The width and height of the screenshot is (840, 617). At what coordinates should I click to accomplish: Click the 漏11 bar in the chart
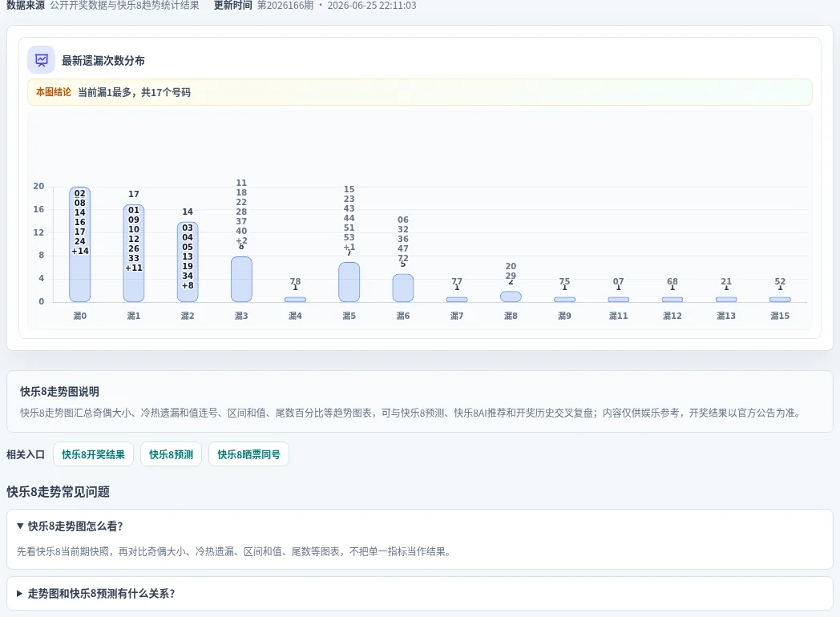[x=619, y=300]
